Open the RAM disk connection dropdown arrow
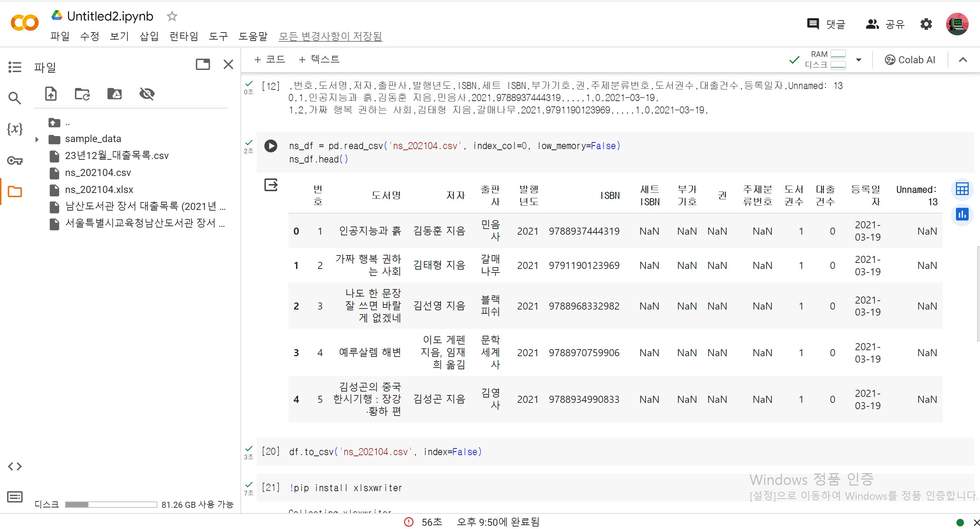Image resolution: width=980 pixels, height=529 pixels. point(859,60)
